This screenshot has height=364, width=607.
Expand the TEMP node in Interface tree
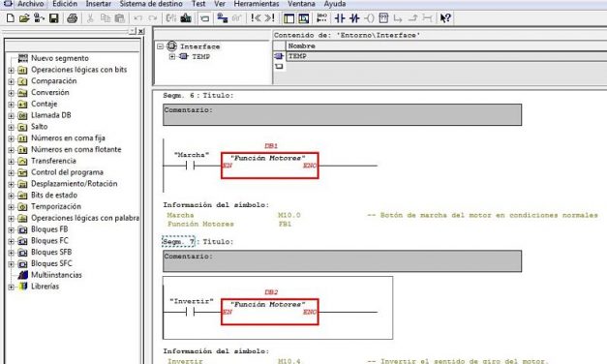(x=172, y=56)
